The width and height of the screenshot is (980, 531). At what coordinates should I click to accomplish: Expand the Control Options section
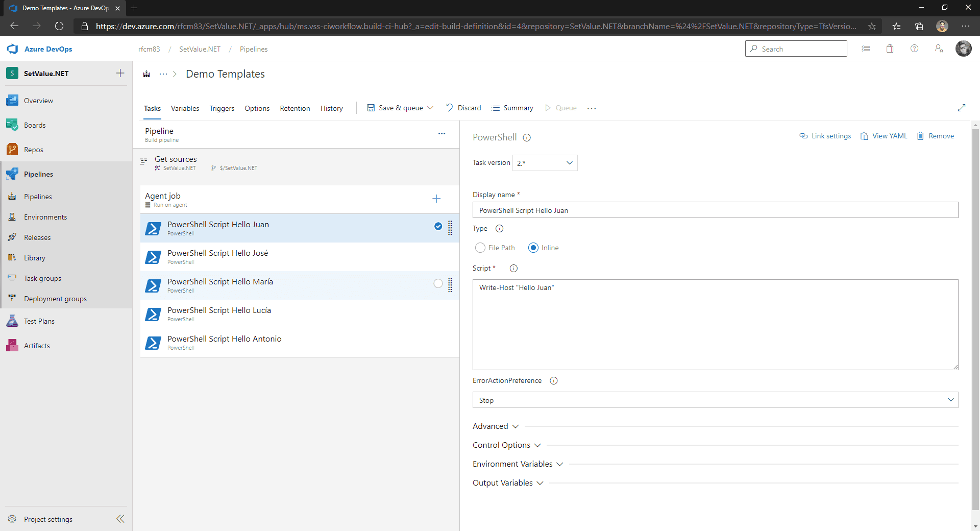click(507, 445)
